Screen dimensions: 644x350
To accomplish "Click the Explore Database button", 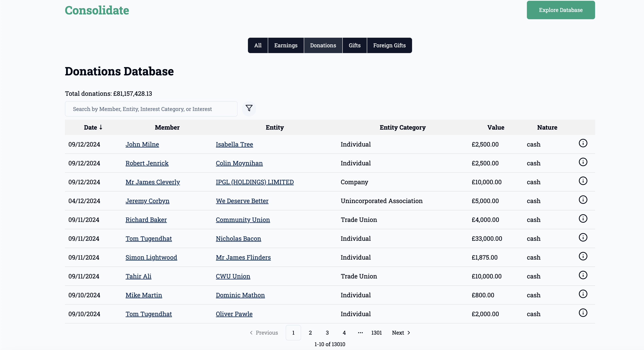I will pos(561,10).
